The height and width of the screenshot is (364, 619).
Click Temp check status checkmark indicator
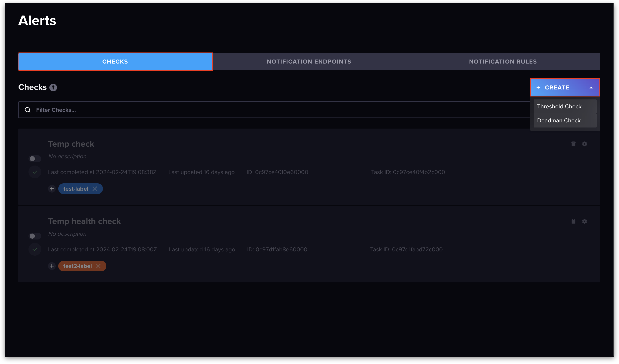coord(35,172)
